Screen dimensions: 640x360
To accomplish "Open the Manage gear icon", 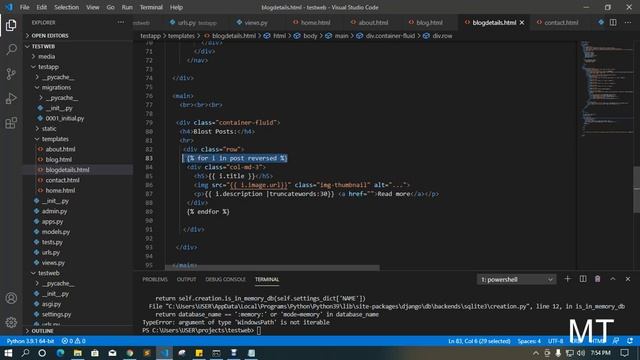I will (x=11, y=322).
